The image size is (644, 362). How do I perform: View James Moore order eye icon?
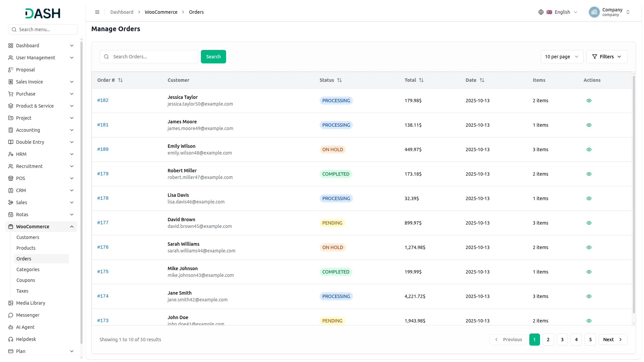pyautogui.click(x=589, y=125)
